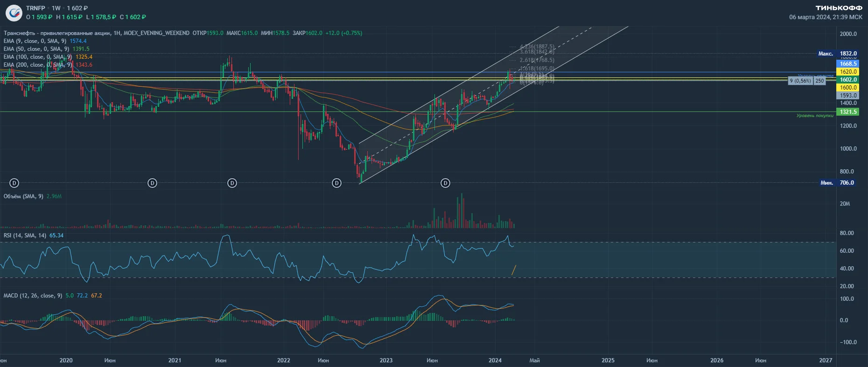Screen dimensions: 868x367
Task: Click the Transneft logo icon beside TRNFP
Action: [x=14, y=13]
